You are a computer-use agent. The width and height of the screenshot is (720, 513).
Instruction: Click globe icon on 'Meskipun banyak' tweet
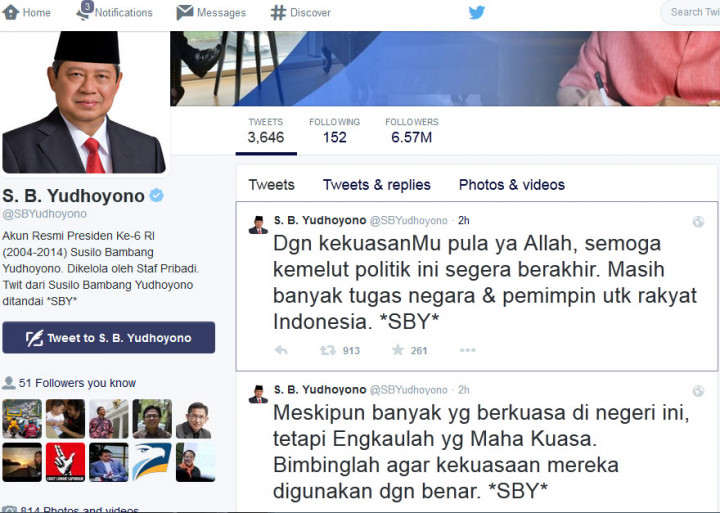(x=698, y=391)
